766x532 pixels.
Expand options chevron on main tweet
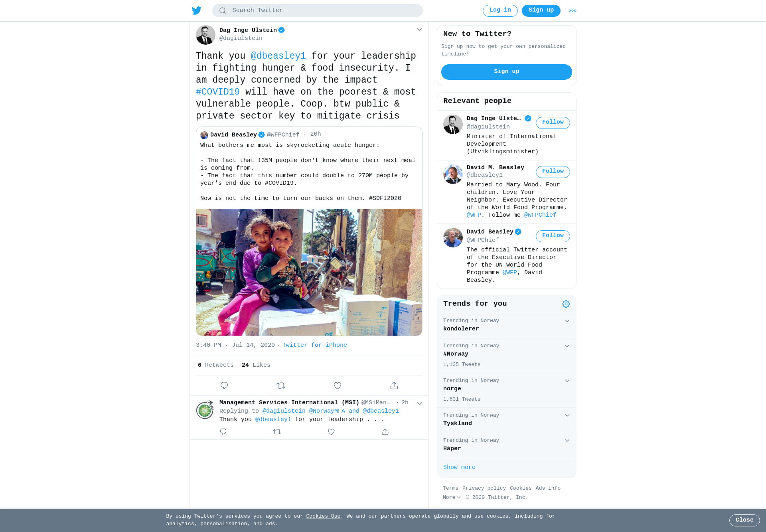[419, 30]
